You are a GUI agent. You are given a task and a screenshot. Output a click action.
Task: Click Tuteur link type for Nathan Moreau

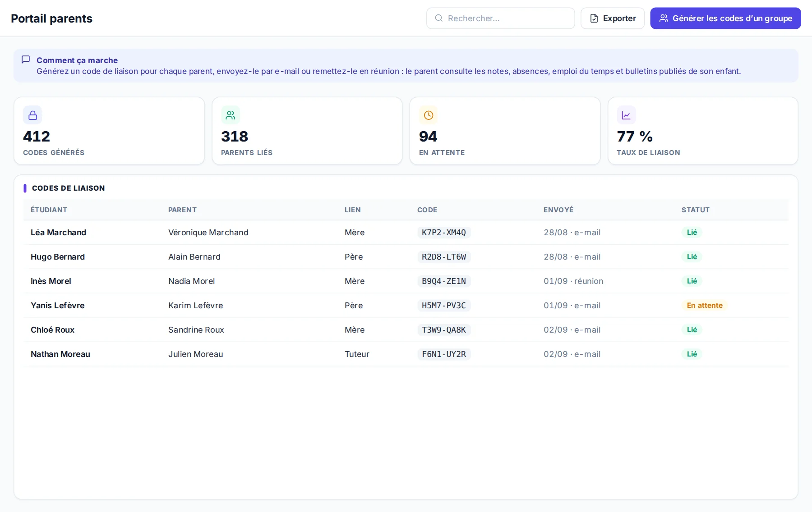(x=357, y=354)
